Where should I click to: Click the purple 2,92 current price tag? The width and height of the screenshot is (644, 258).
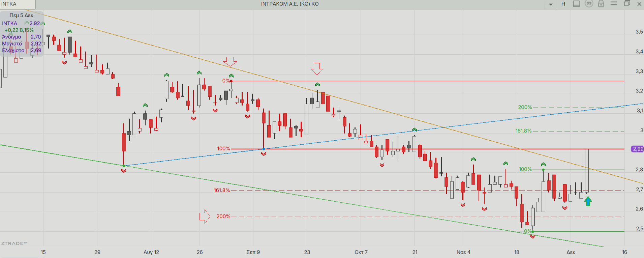pos(637,149)
